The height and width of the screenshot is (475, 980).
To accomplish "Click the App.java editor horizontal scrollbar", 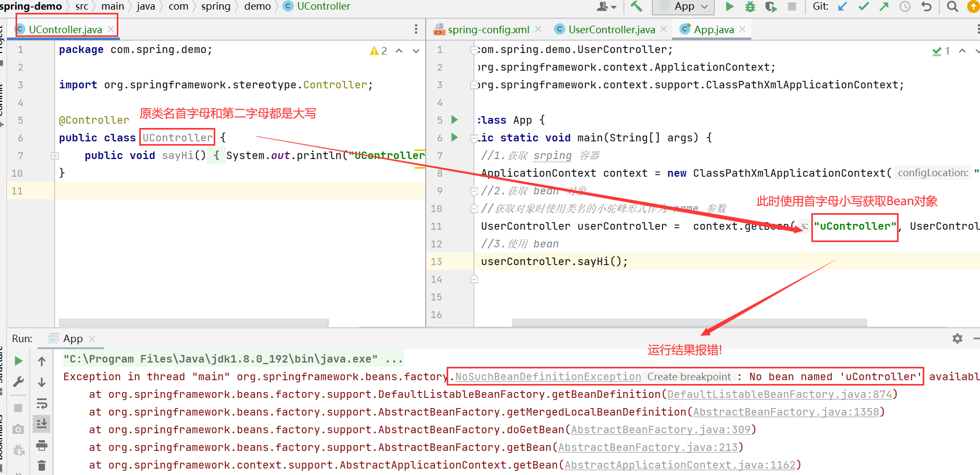I will 689,322.
